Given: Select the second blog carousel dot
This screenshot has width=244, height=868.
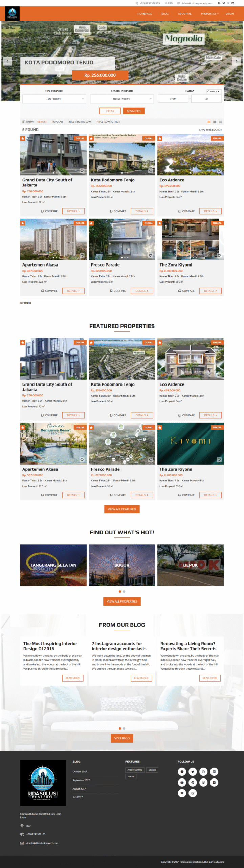Looking at the screenshot, I should point(124,728).
